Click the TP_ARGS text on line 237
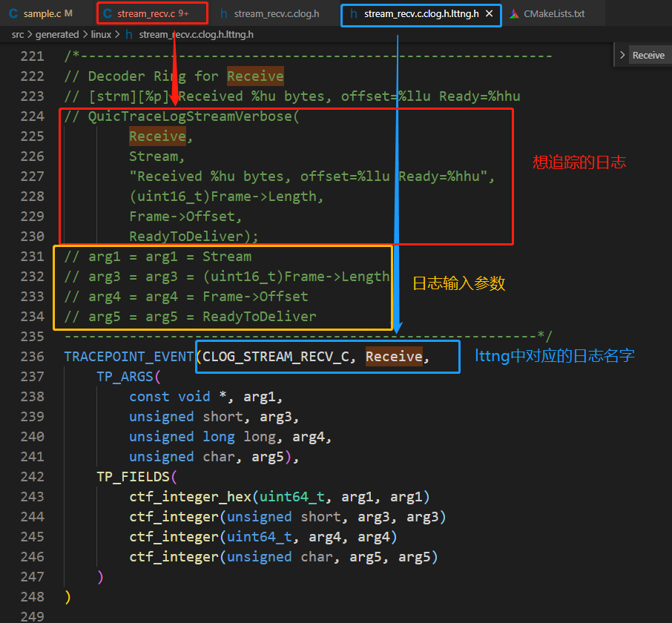 click(125, 377)
